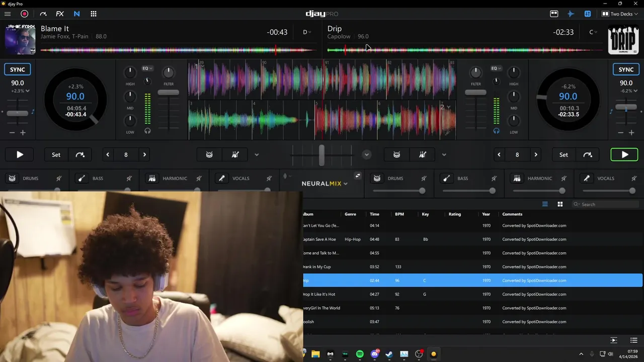Click the crossfader handle

click(x=321, y=155)
